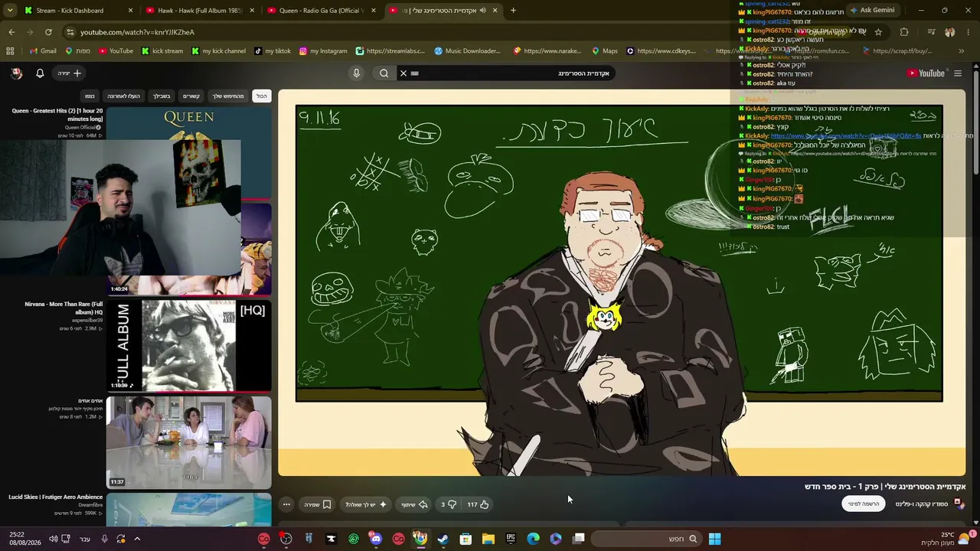The image size is (980, 551).
Task: Open the 'my Instagram' bookmark
Action: coord(323,51)
